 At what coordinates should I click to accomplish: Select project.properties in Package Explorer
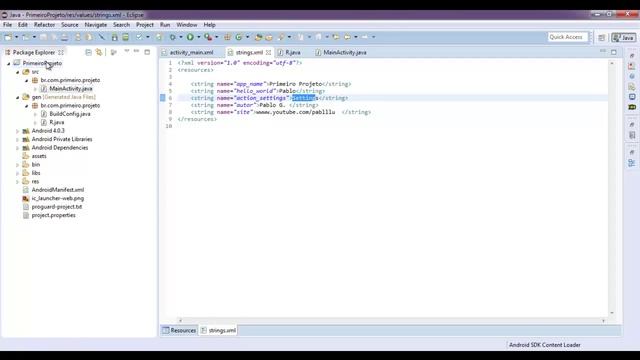coord(53,215)
